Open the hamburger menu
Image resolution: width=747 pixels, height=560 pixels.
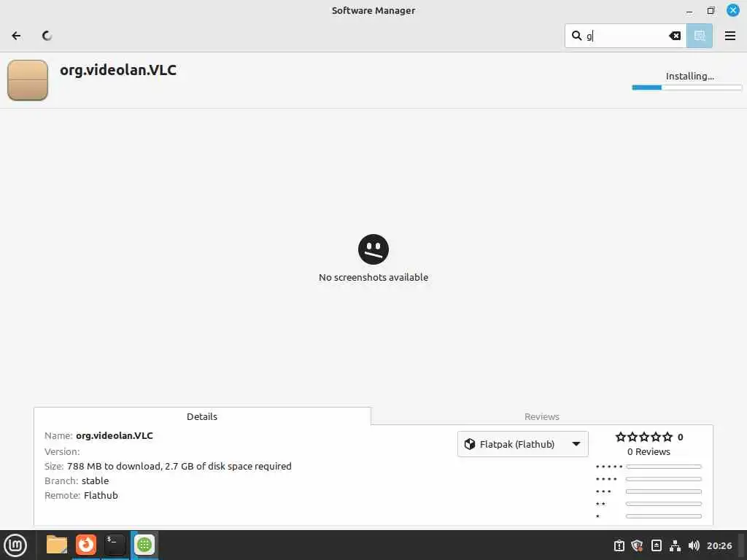729,36
